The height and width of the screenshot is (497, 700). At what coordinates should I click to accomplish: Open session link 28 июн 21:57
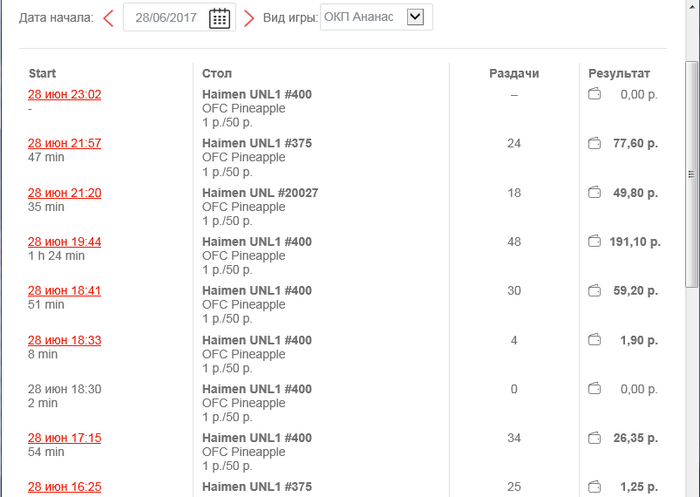click(64, 144)
